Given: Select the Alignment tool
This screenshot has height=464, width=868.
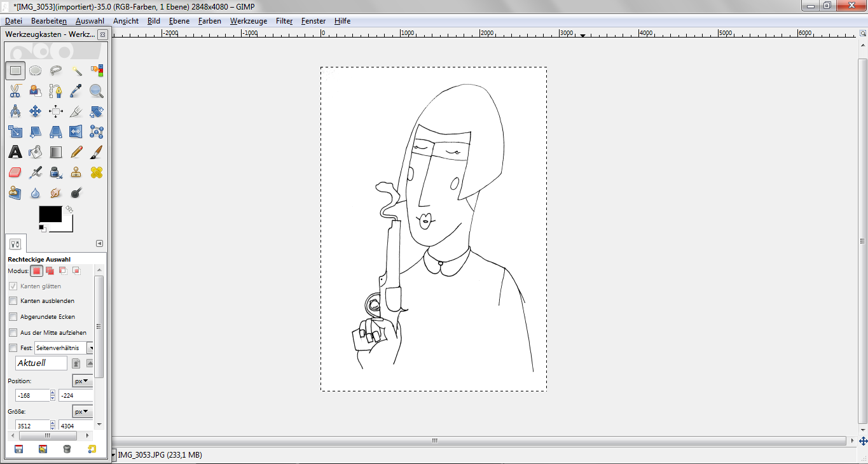Looking at the screenshot, I should coord(56,111).
